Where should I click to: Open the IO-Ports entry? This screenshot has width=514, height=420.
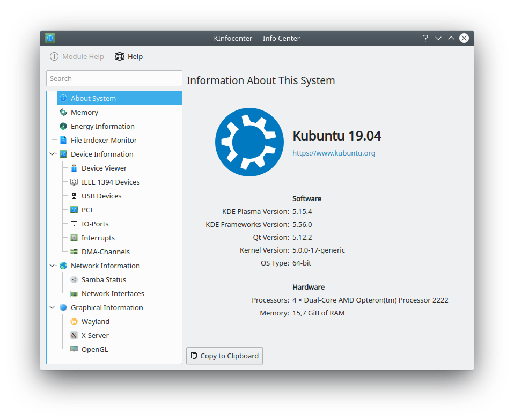125,224
